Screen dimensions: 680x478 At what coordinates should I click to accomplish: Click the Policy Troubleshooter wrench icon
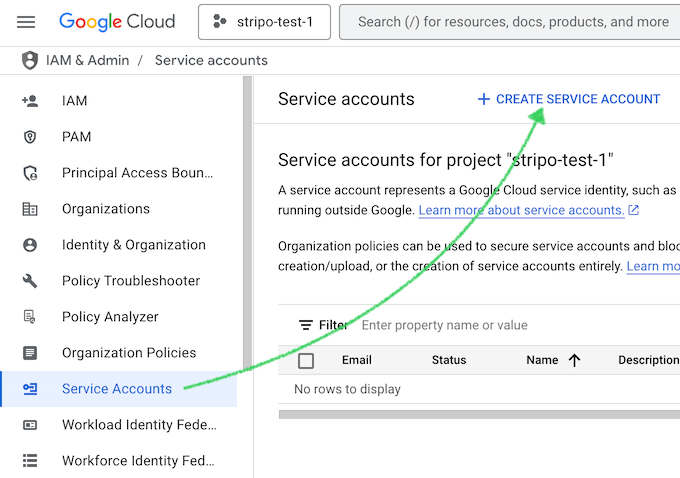30,281
